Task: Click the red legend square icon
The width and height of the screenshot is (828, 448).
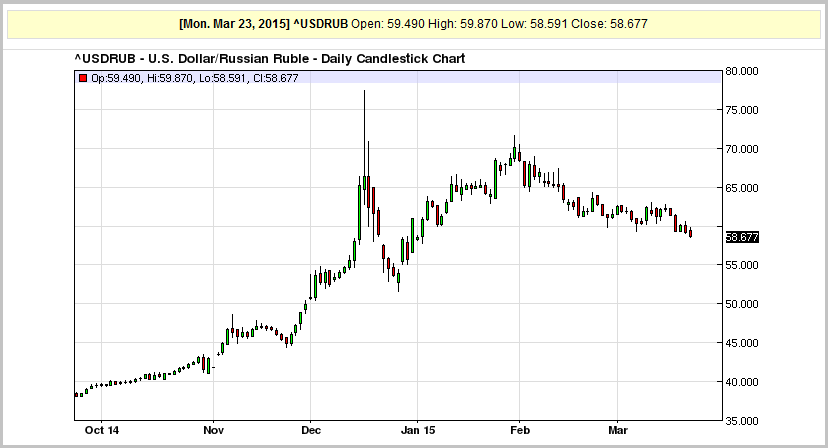Action: pyautogui.click(x=82, y=78)
